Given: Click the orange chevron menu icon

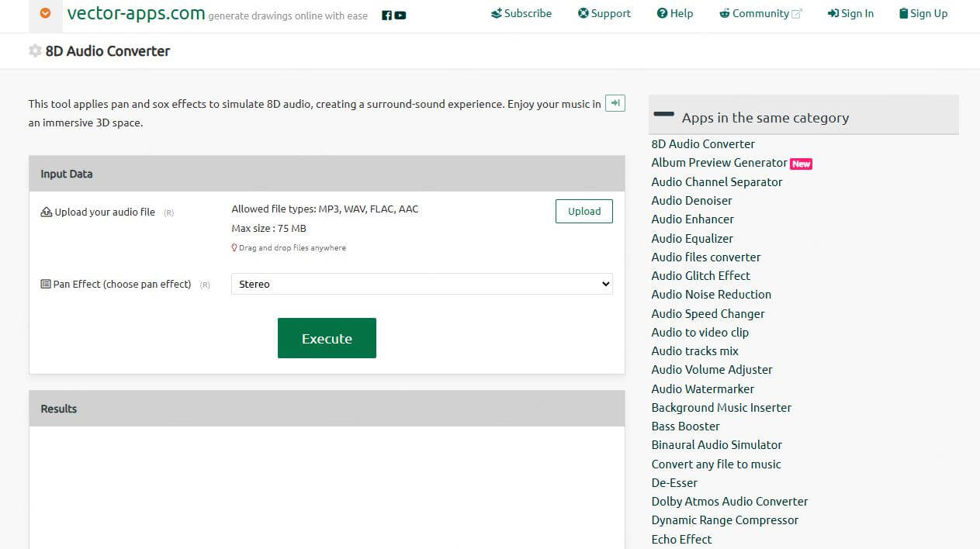Looking at the screenshot, I should [46, 13].
